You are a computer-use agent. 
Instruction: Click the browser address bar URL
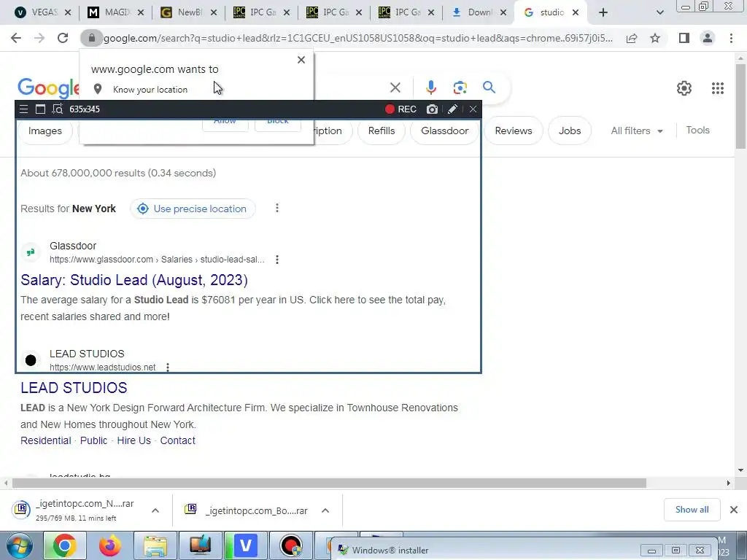(x=357, y=38)
